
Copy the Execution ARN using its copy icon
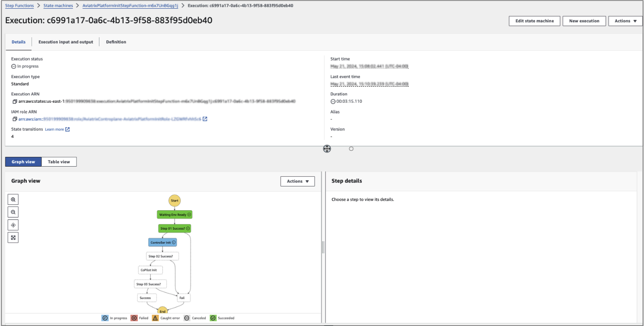[15, 101]
